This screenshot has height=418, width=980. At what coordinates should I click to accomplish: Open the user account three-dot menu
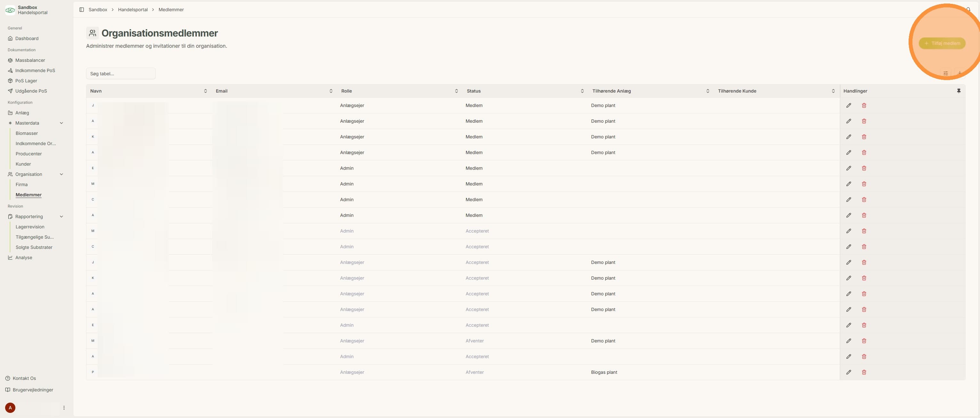tap(64, 408)
